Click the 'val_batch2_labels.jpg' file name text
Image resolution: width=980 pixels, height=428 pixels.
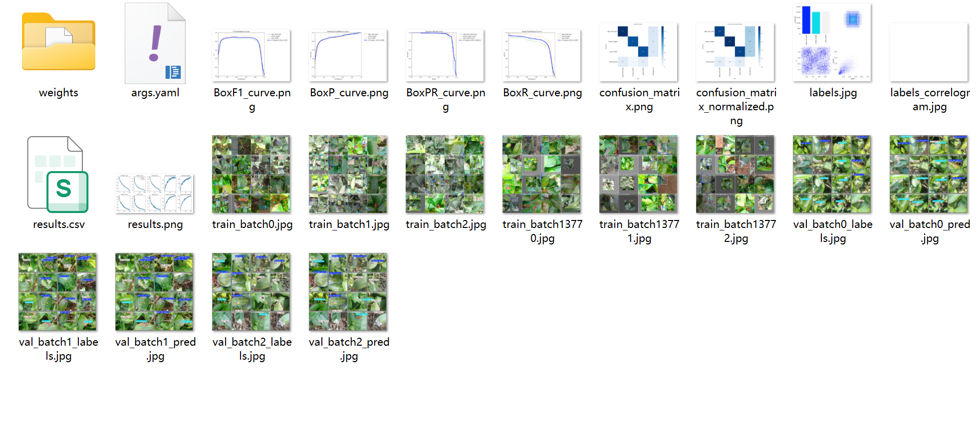[252, 349]
